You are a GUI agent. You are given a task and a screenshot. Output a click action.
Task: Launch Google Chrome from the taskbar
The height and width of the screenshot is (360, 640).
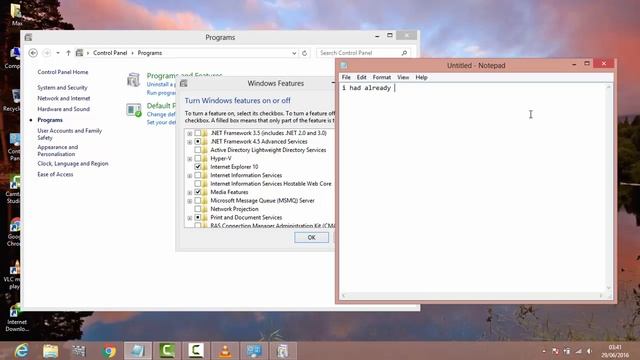coord(109,351)
